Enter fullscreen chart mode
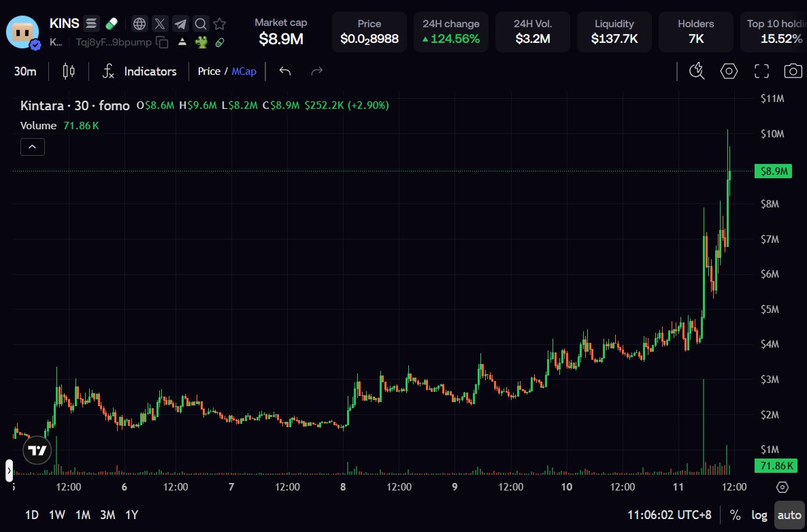 point(761,71)
